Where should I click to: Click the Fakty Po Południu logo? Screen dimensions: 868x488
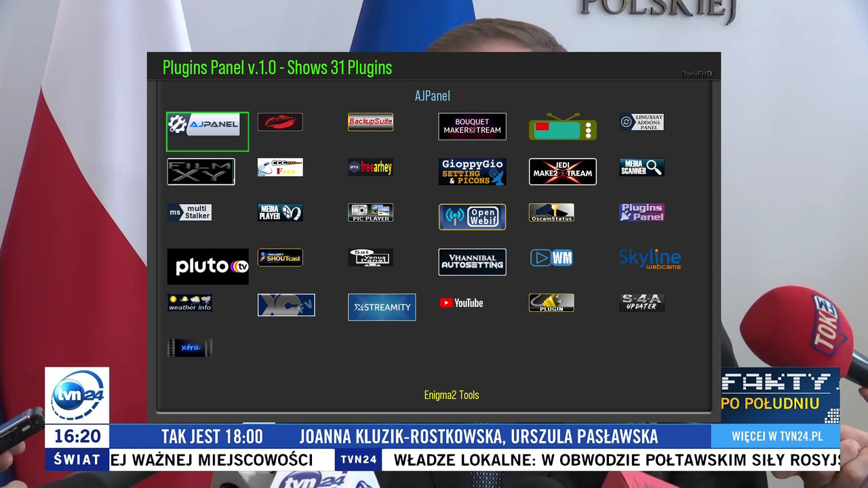click(x=781, y=395)
